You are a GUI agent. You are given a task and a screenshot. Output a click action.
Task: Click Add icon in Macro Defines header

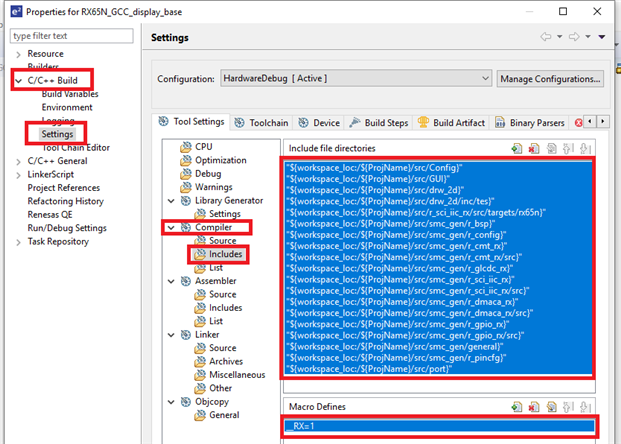tap(517, 407)
